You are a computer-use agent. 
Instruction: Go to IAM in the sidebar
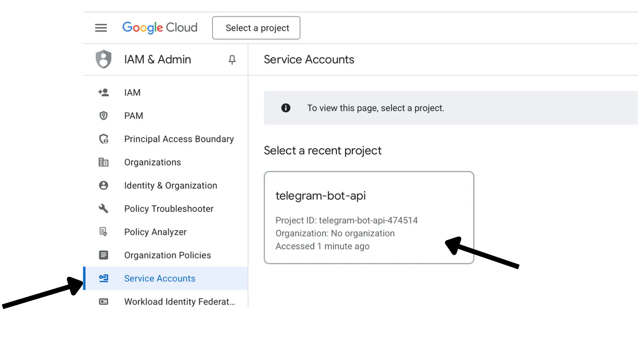click(132, 92)
